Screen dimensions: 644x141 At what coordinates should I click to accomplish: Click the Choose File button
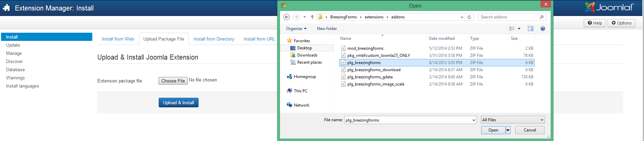pos(173,81)
